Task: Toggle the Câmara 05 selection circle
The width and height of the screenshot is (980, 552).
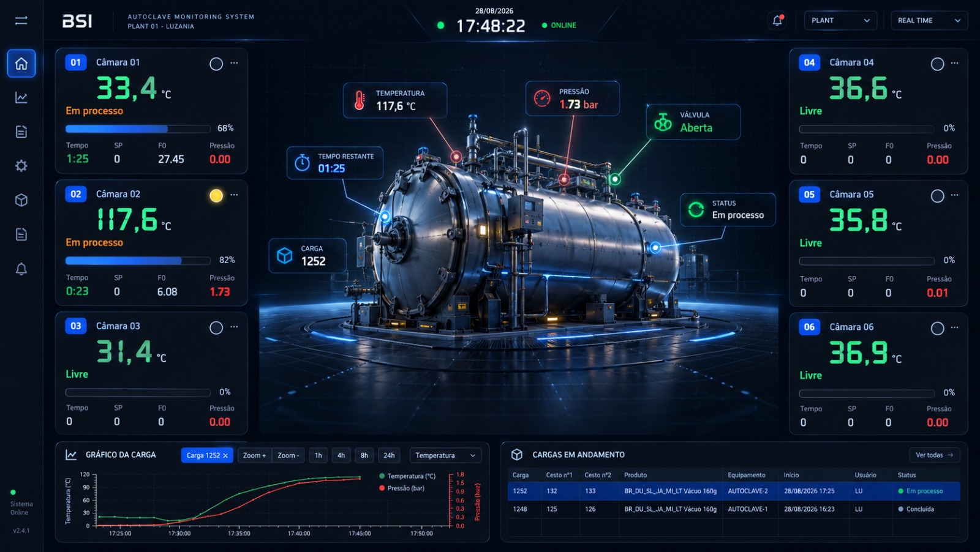Action: (937, 196)
